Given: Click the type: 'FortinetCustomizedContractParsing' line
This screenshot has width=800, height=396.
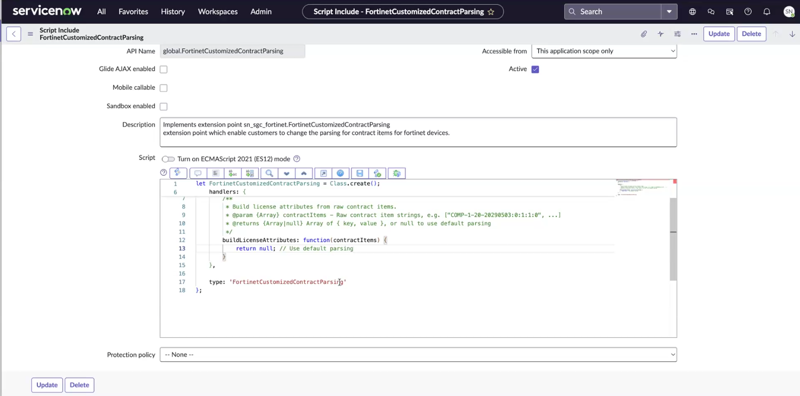Looking at the screenshot, I should (x=278, y=282).
